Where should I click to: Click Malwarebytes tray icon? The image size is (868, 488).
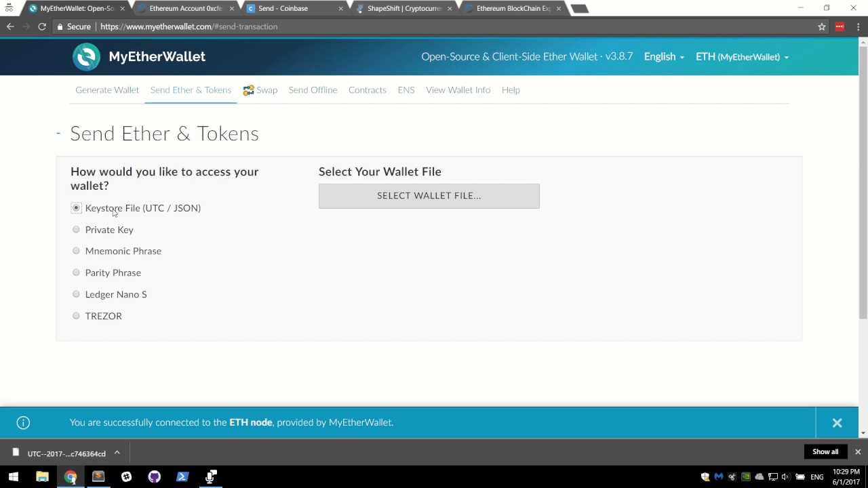719,477
